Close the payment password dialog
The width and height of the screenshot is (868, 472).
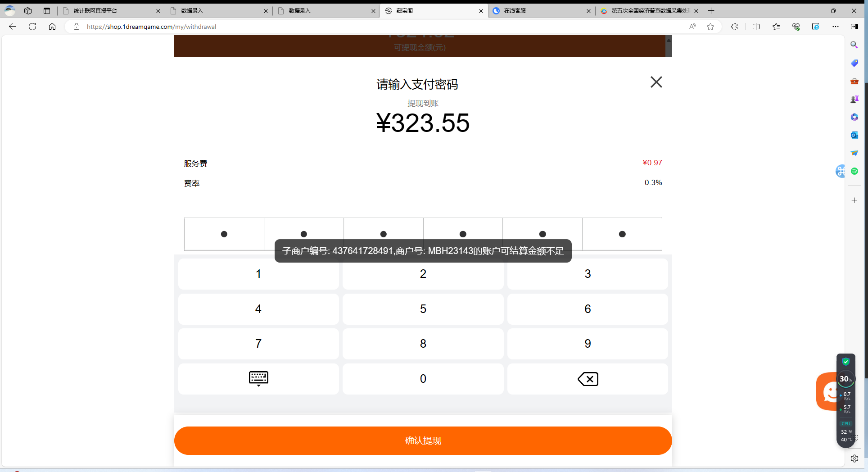(656, 82)
